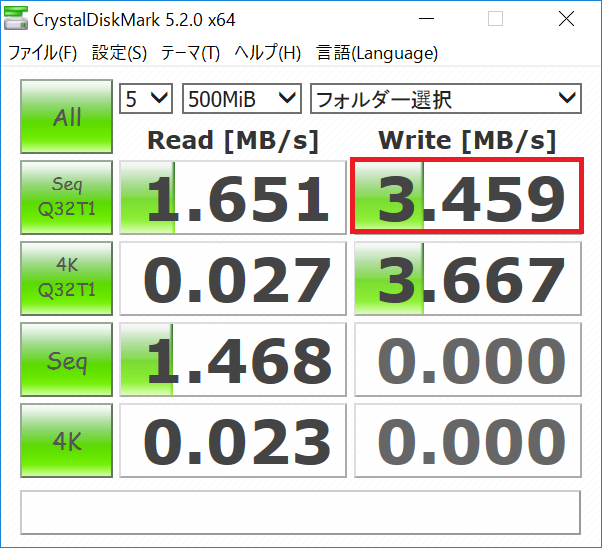Open the 言語(Language) menu
Viewport: 602px width, 548px height.
pos(377,53)
